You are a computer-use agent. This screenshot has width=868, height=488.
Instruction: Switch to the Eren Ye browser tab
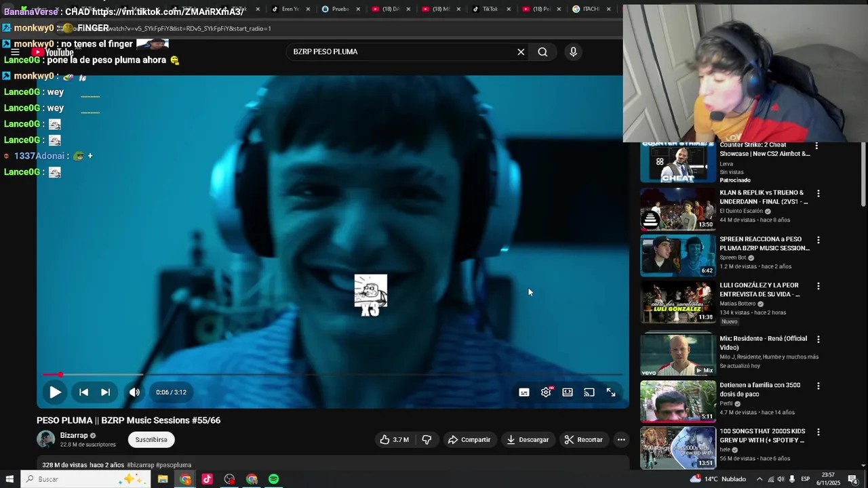click(289, 9)
